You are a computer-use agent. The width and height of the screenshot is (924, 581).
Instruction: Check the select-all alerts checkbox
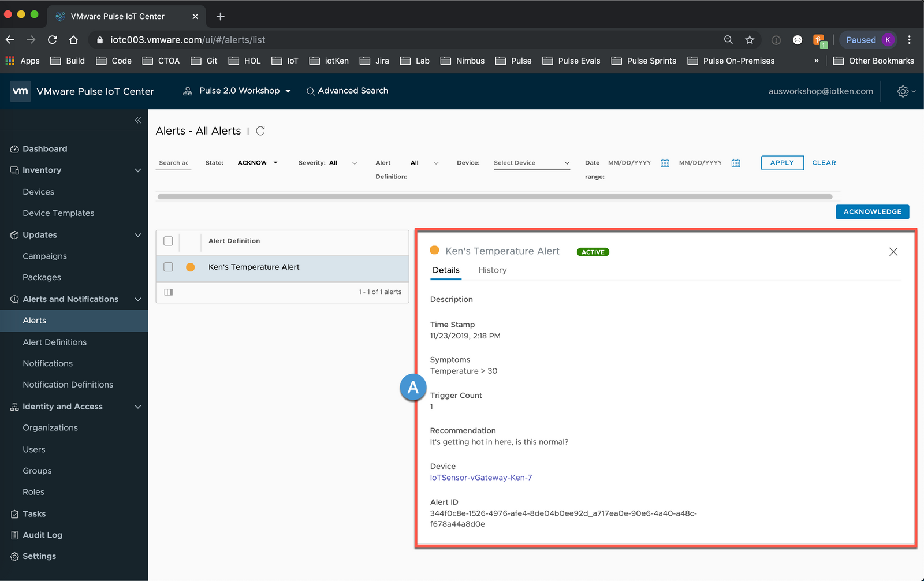coord(168,241)
